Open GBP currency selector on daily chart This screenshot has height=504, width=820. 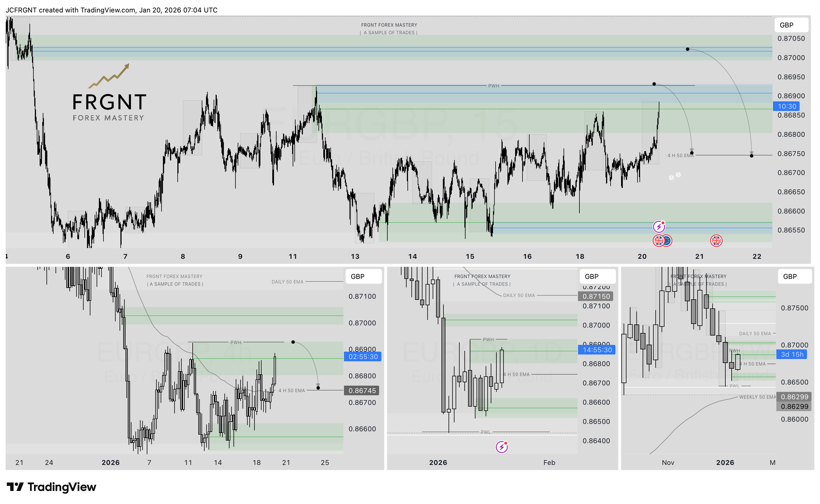[597, 276]
